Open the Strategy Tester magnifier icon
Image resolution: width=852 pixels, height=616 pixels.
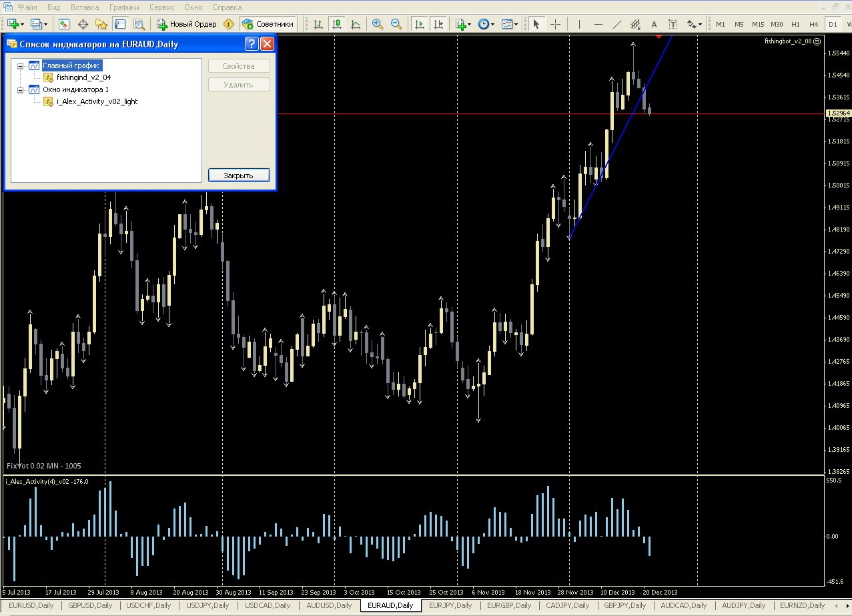tap(139, 24)
